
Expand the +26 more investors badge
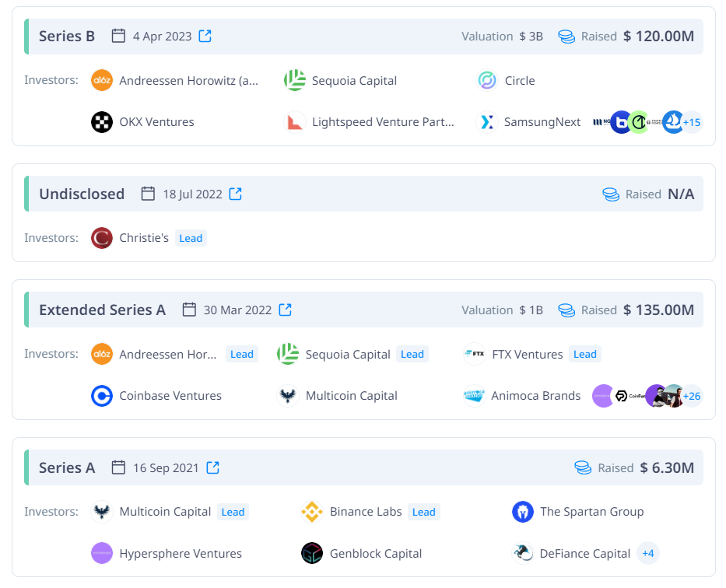point(692,396)
